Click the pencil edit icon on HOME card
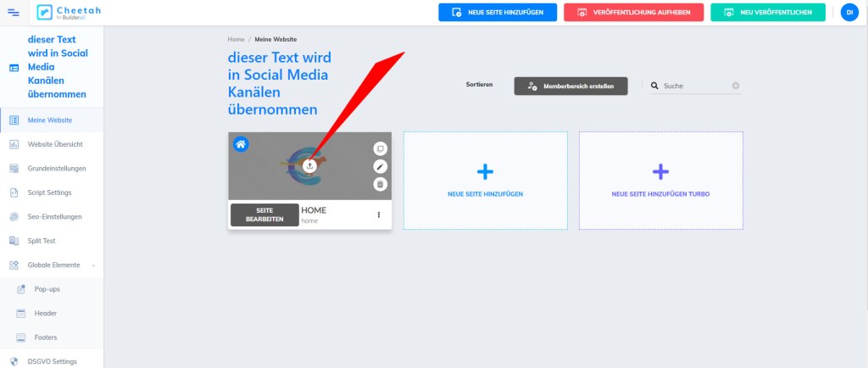 coord(380,166)
